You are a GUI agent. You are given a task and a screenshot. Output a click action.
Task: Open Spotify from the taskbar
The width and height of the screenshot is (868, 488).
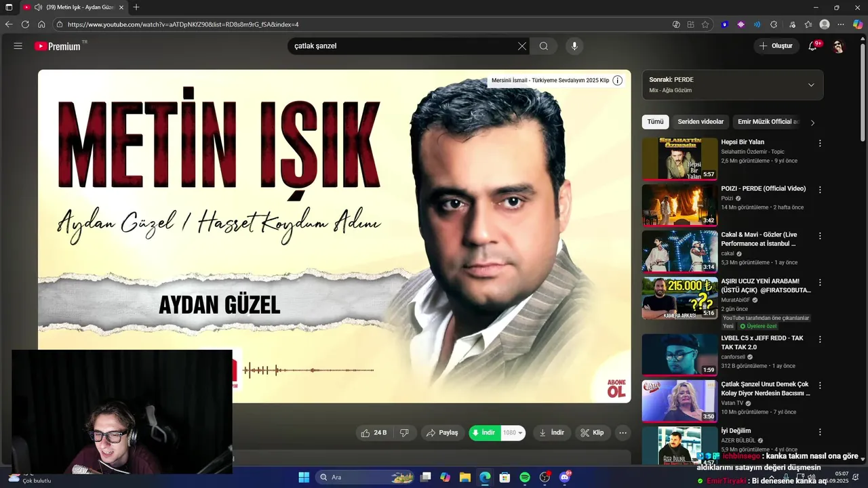coord(525,477)
